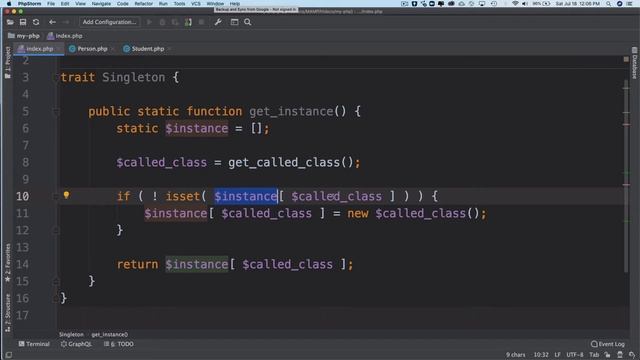The height and width of the screenshot is (360, 640).
Task: Toggle the Project tool window
Action: point(7,62)
